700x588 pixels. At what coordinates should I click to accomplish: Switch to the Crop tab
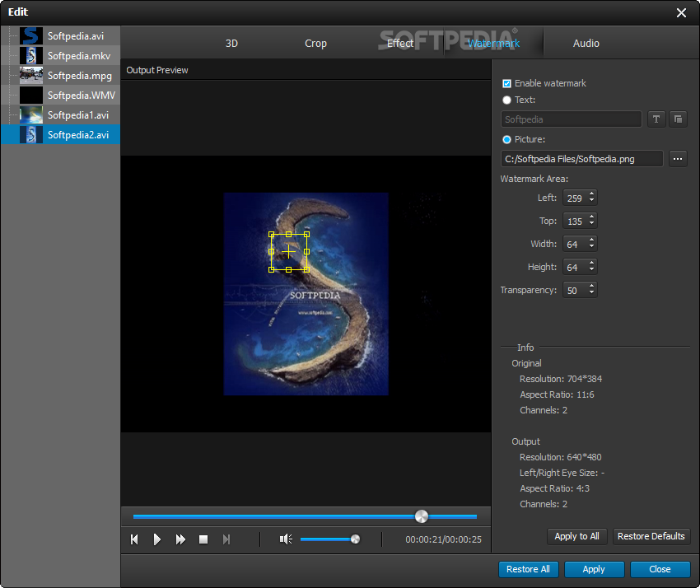click(x=315, y=44)
